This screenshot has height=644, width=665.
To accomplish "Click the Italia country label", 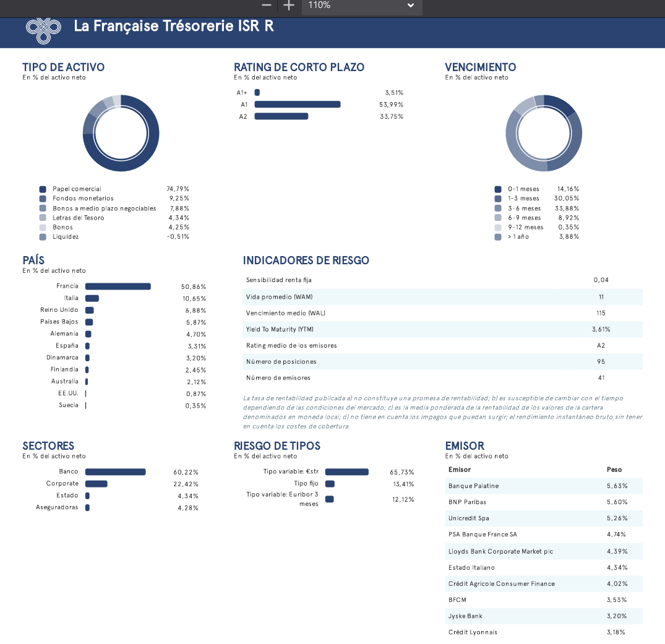I will 71,298.
